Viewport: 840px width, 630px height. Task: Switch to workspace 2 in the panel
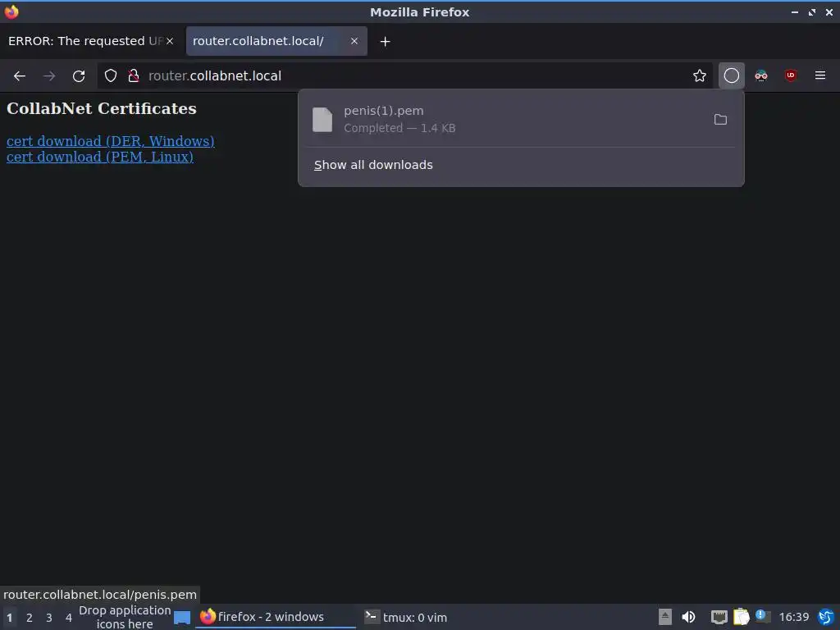coord(30,618)
